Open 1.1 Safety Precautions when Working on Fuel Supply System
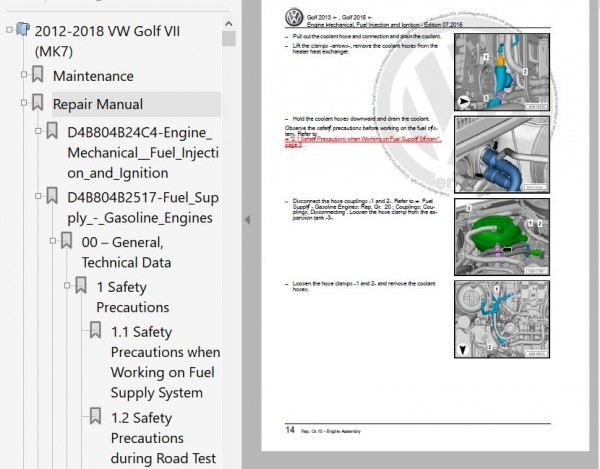Image resolution: width=600 pixels, height=469 pixels. (x=165, y=362)
